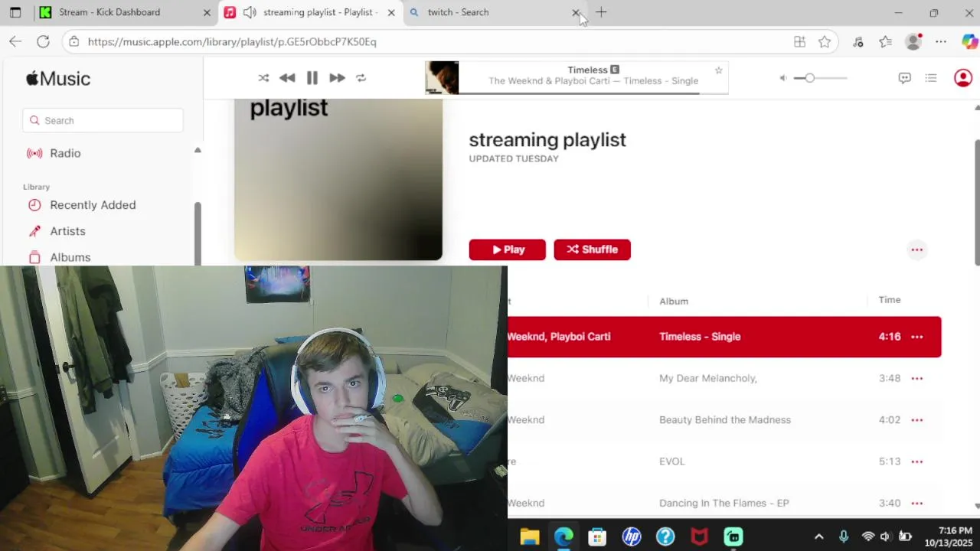Mute the tab using its speaker icon
The height and width of the screenshot is (551, 980).
(x=250, y=12)
